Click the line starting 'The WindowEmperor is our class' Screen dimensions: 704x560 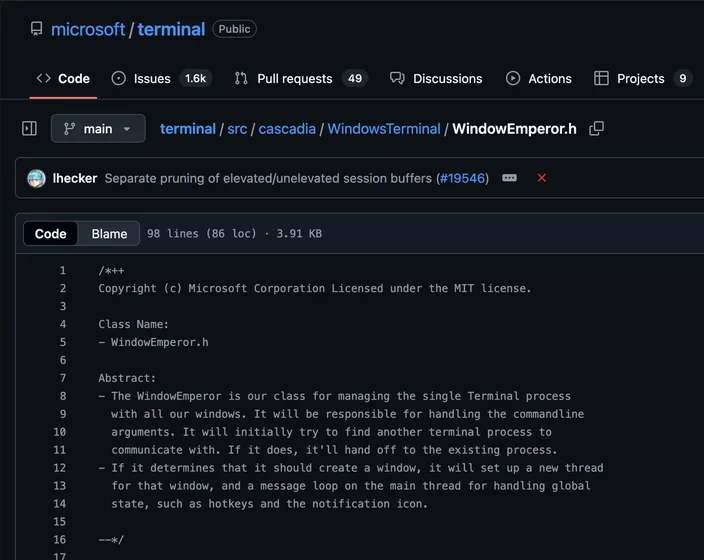coord(335,396)
